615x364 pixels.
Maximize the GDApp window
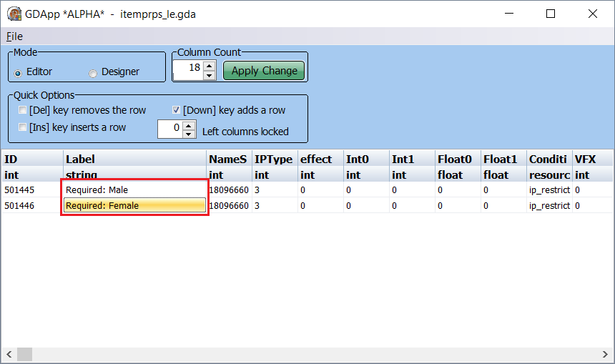pyautogui.click(x=551, y=14)
